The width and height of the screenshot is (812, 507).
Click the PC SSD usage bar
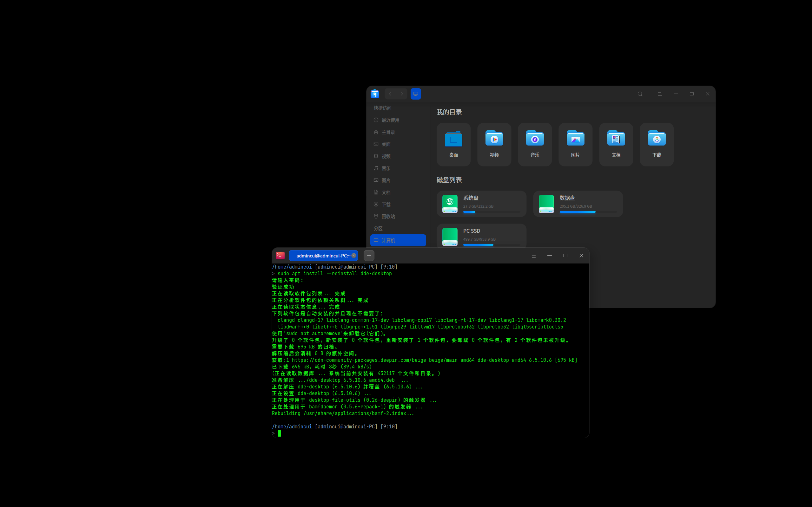click(x=492, y=245)
